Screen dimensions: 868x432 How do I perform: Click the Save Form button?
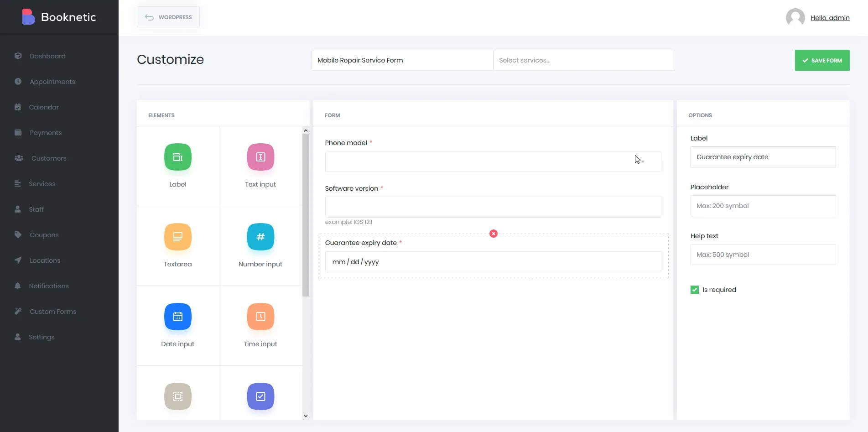click(x=822, y=60)
